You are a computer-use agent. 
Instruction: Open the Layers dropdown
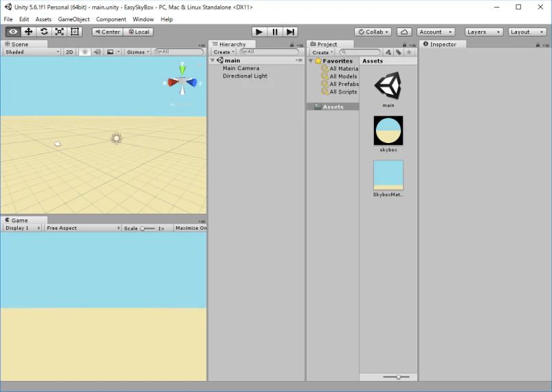[484, 32]
